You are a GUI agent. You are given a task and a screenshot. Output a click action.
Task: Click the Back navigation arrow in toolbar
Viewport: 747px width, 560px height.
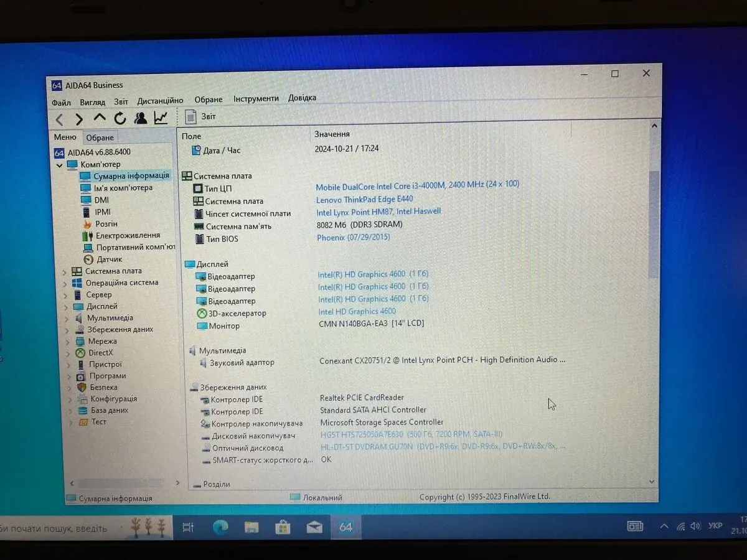coord(60,119)
